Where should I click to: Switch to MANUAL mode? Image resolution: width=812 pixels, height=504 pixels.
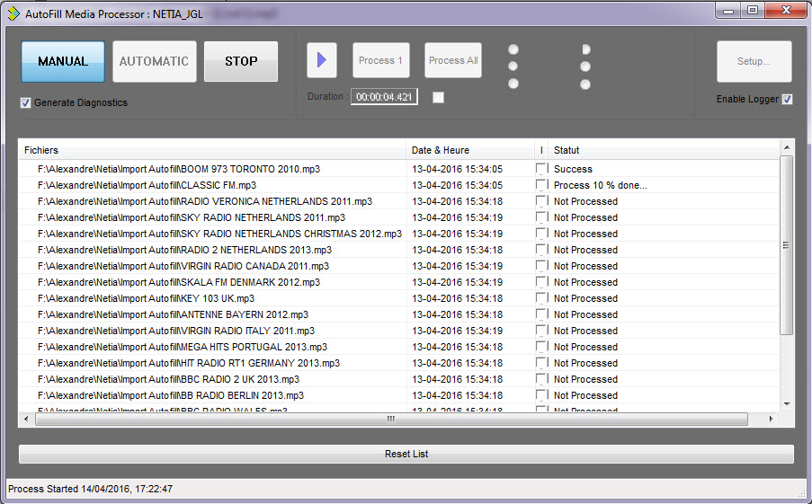(x=63, y=61)
